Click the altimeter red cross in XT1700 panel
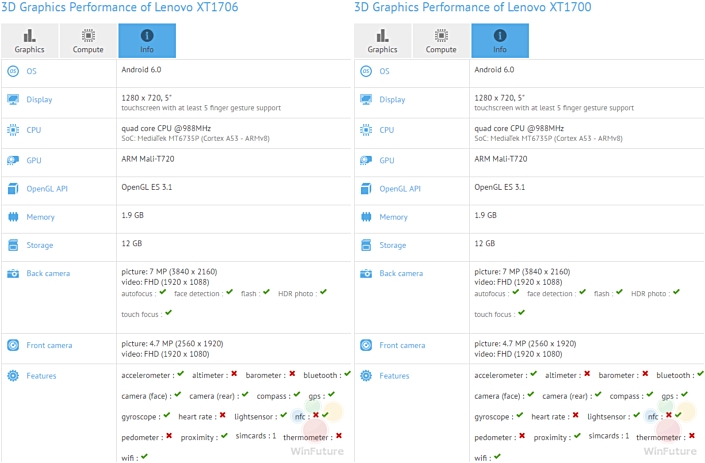The height and width of the screenshot is (463, 705). pyautogui.click(x=587, y=374)
